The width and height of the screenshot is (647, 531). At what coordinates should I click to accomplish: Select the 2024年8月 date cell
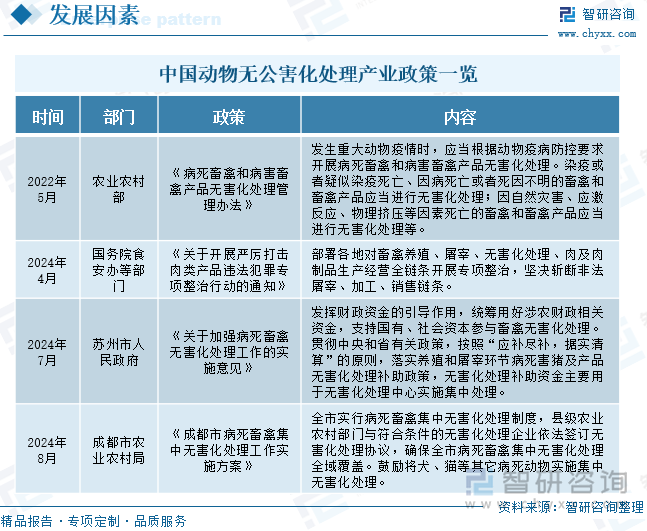point(47,450)
